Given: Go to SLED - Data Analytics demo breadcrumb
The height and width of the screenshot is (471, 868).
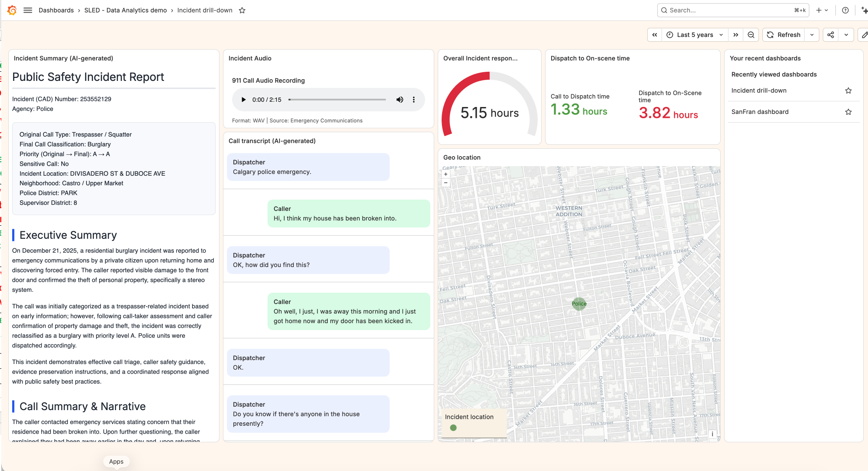Looking at the screenshot, I should (x=126, y=10).
